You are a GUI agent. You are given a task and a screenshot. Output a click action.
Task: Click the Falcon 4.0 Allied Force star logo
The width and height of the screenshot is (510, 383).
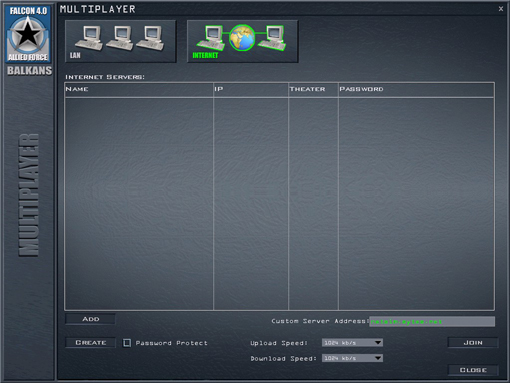[28, 34]
